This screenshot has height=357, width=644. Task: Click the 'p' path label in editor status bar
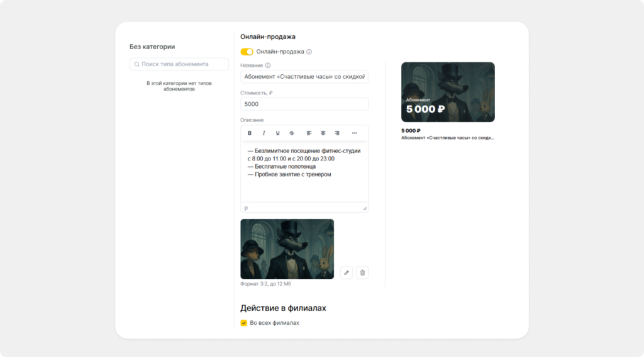pyautogui.click(x=246, y=208)
